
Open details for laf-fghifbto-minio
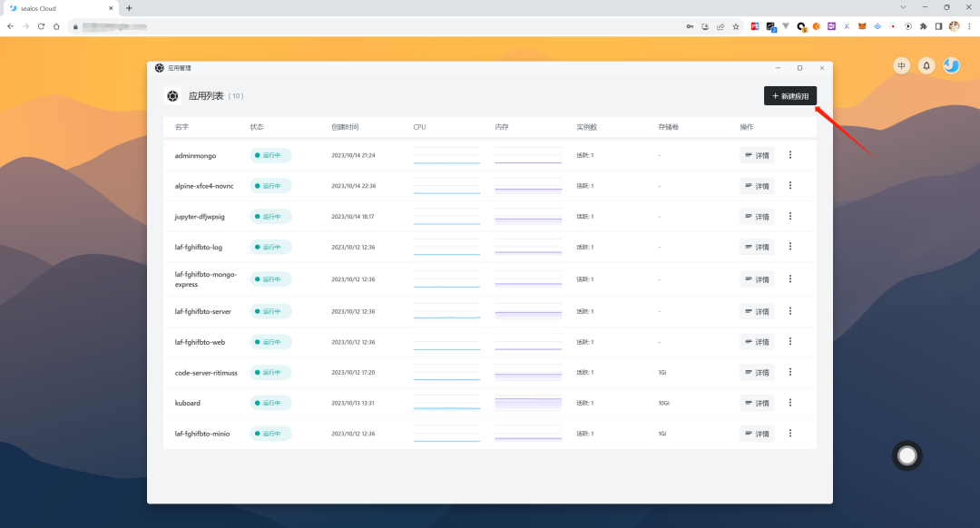click(x=757, y=434)
